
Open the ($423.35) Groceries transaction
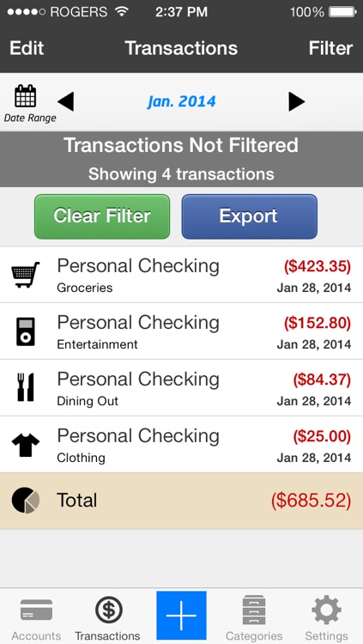click(x=182, y=275)
